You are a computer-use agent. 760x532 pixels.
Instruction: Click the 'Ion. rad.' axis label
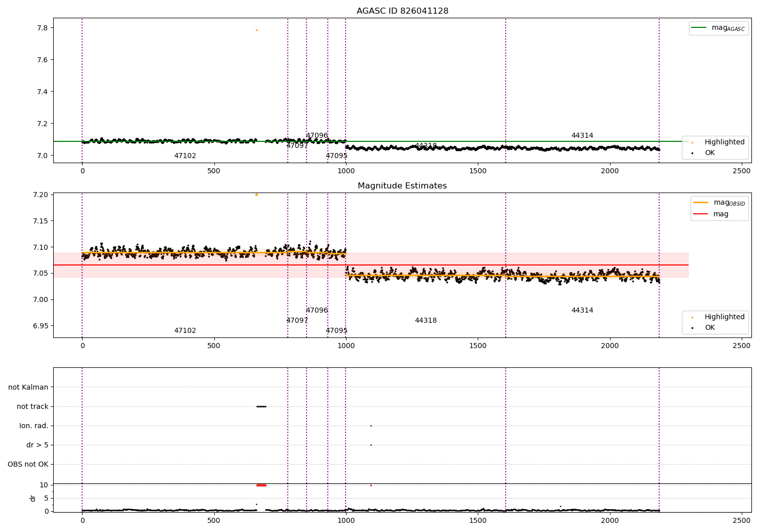click(34, 426)
